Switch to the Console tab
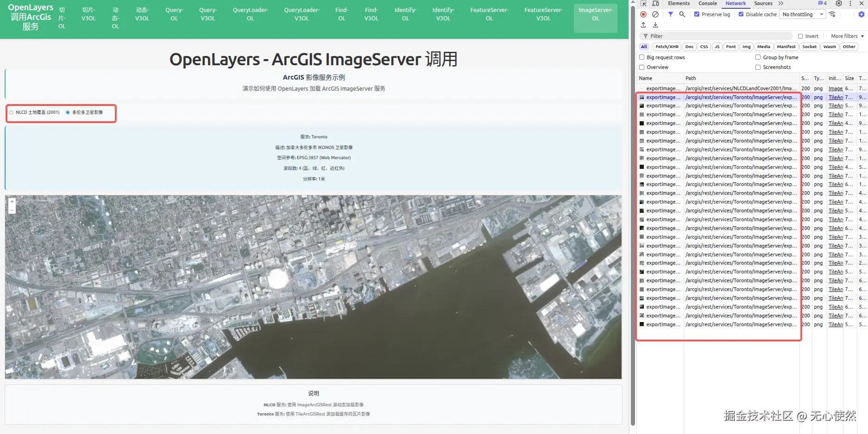The height and width of the screenshot is (434, 868). (708, 3)
